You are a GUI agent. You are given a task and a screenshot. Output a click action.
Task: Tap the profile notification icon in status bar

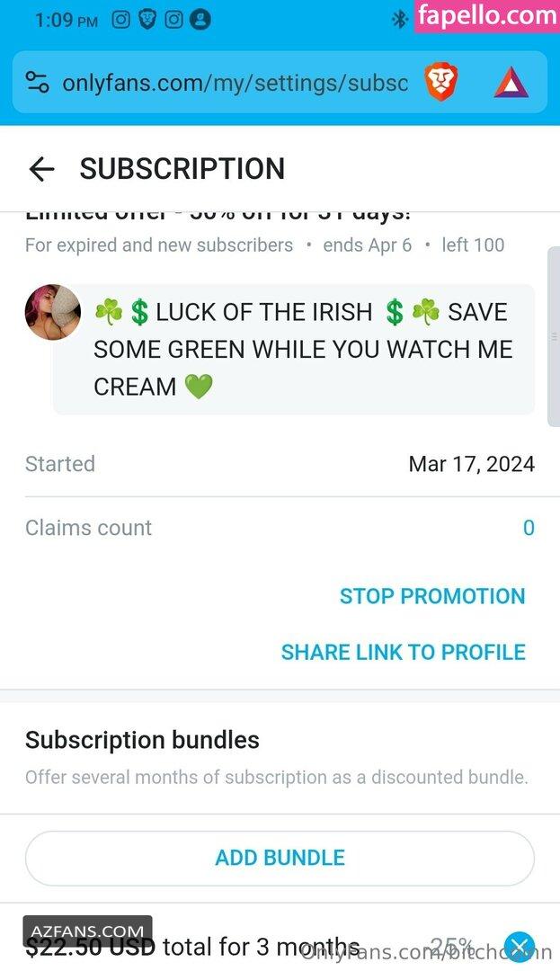(x=200, y=20)
